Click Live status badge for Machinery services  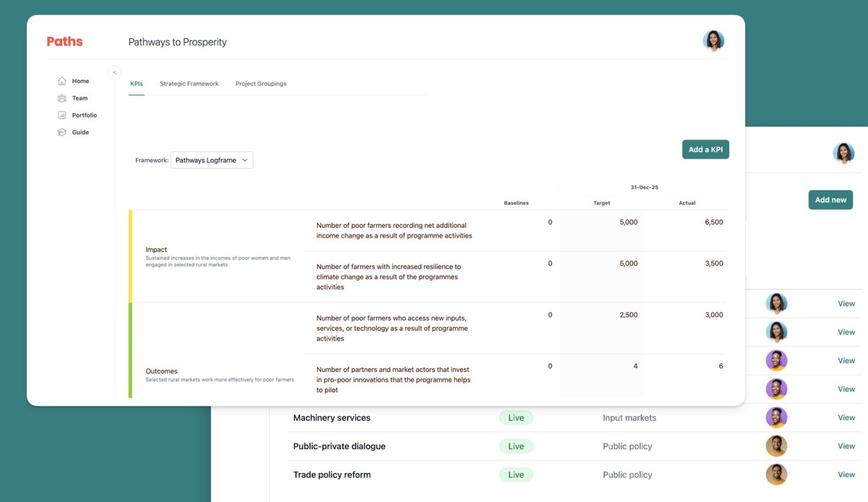tap(516, 417)
